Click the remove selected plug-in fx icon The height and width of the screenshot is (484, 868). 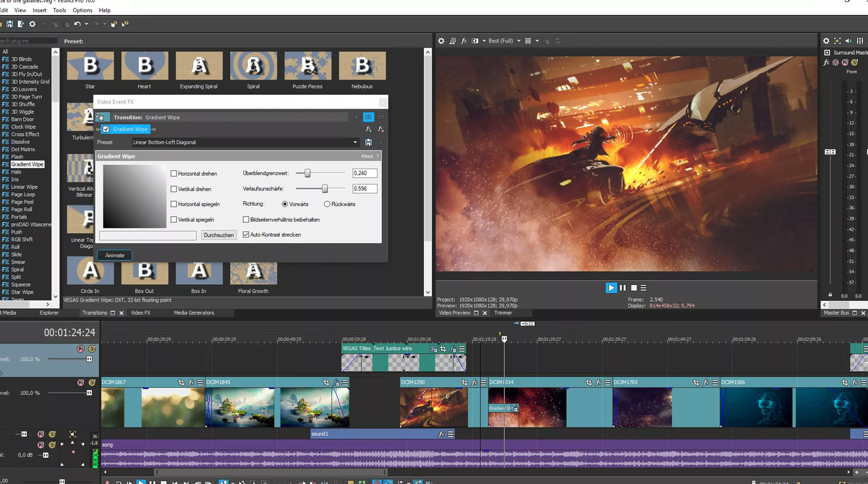pyautogui.click(x=380, y=129)
